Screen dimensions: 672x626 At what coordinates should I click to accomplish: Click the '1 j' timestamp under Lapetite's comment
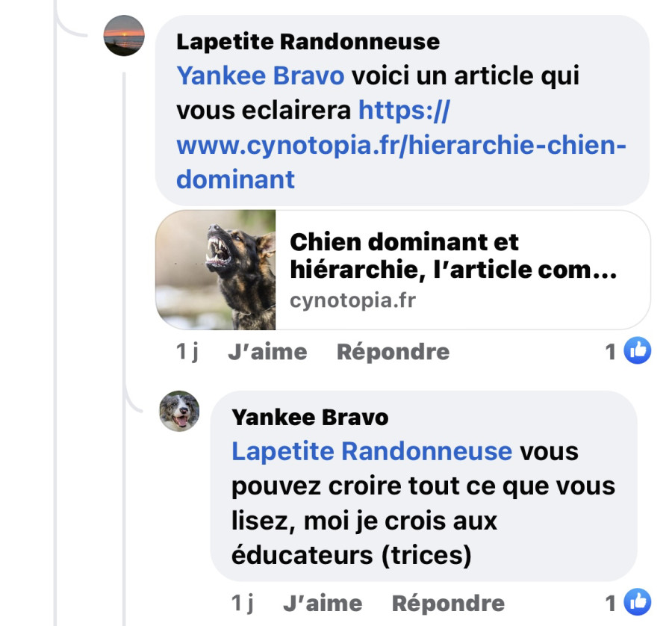pos(187,352)
